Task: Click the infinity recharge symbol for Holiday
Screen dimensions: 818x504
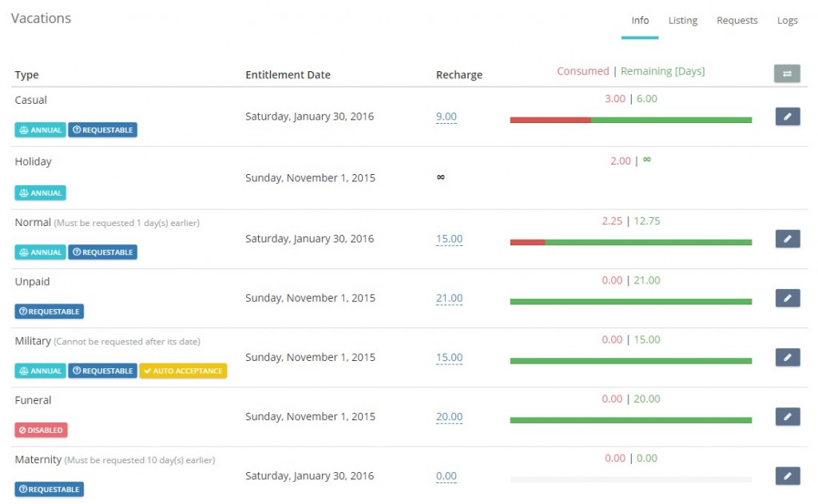Action: pos(440,177)
